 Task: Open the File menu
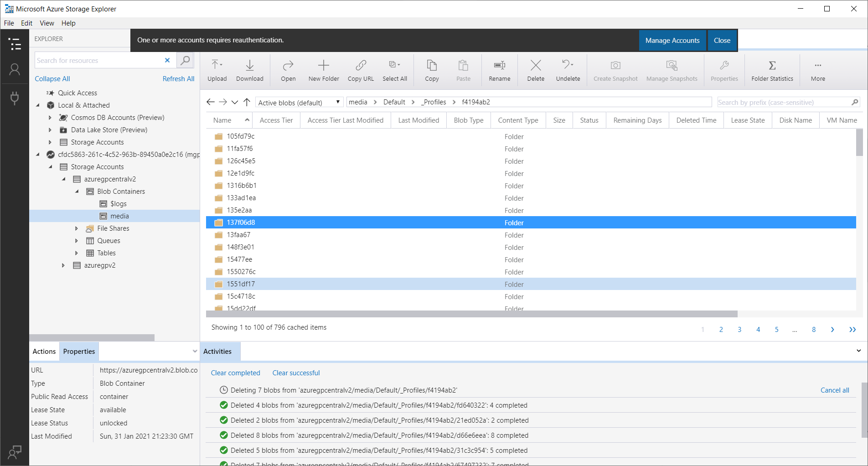point(9,23)
